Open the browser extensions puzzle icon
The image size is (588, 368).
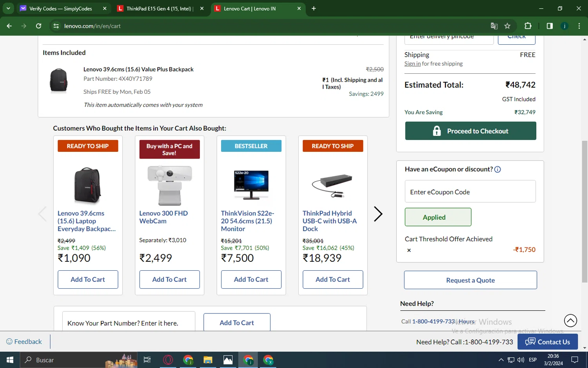tap(528, 26)
